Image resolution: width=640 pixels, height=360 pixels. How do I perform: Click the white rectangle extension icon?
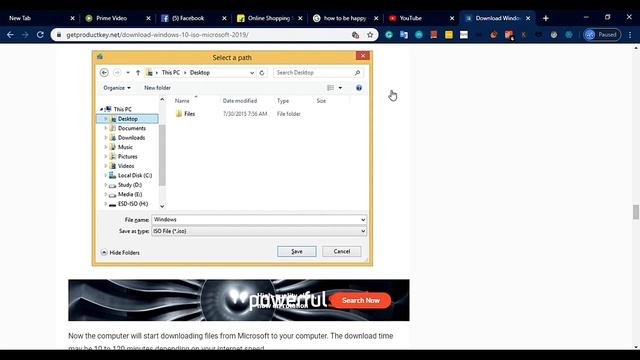[x=464, y=35]
